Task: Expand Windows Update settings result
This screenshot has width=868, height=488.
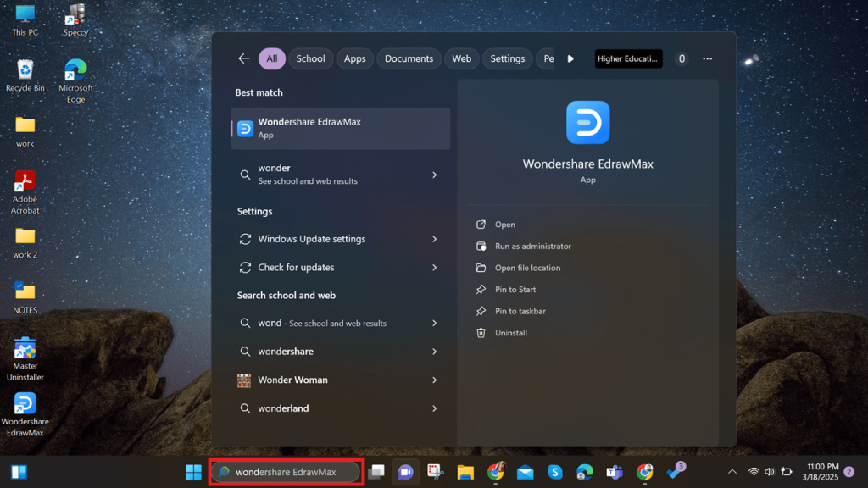Action: 435,239
